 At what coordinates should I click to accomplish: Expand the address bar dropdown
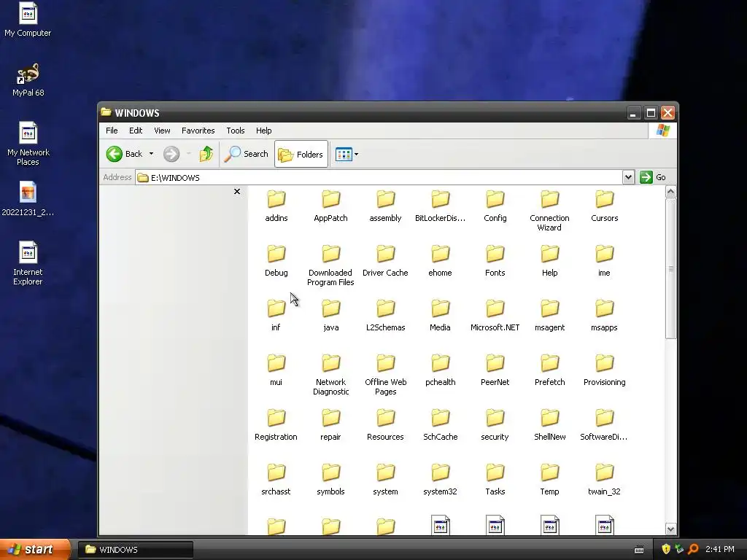coord(628,177)
